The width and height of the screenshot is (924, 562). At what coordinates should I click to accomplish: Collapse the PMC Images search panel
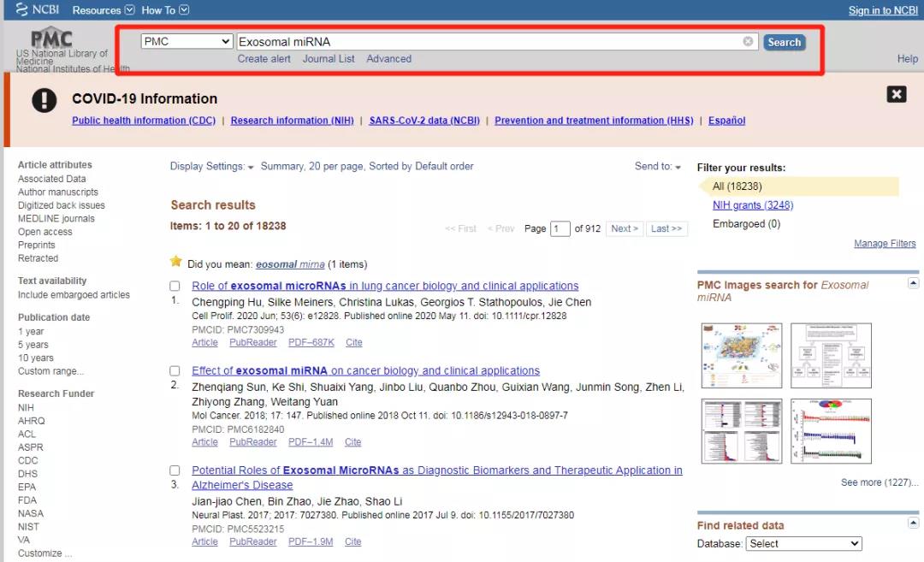click(x=914, y=282)
